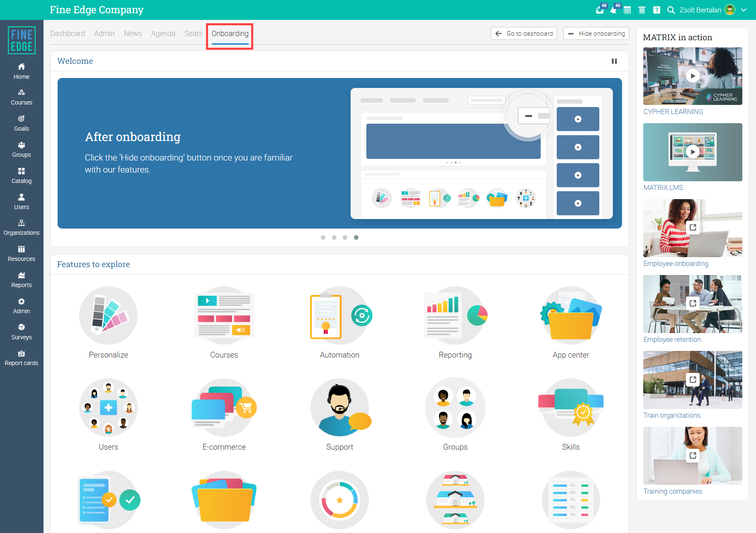This screenshot has height=533, width=756.
Task: Go to Home in the left sidebar
Action: (x=22, y=71)
